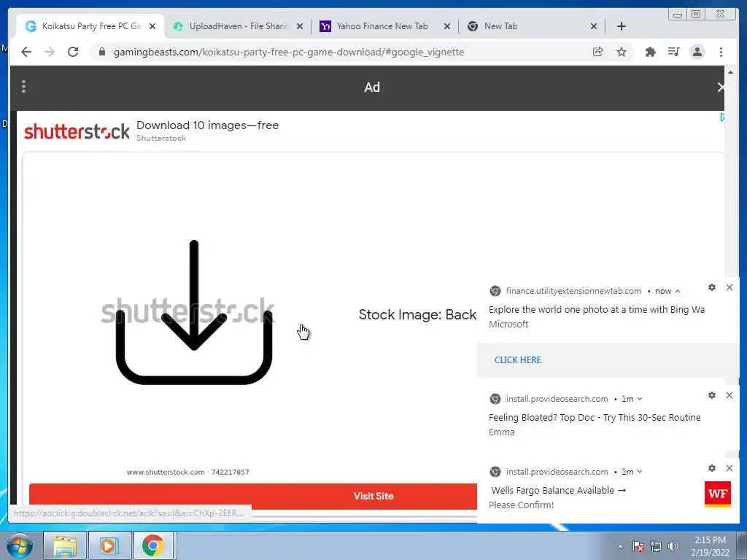This screenshot has height=560, width=747.
Task: Close the New Tab tab
Action: click(594, 26)
